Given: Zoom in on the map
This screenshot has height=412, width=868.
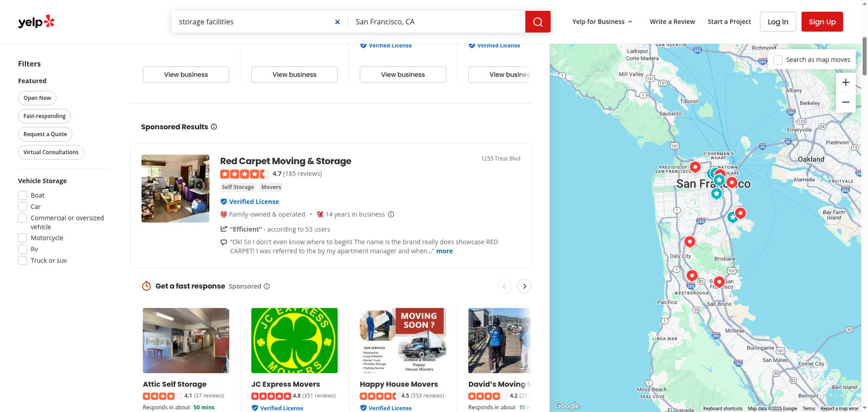Looking at the screenshot, I should (x=846, y=83).
